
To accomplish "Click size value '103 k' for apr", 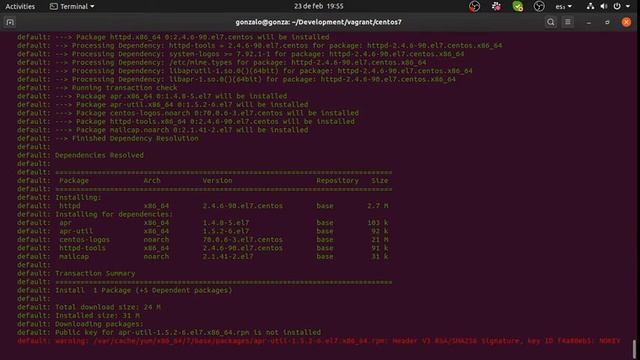I will point(378,223).
